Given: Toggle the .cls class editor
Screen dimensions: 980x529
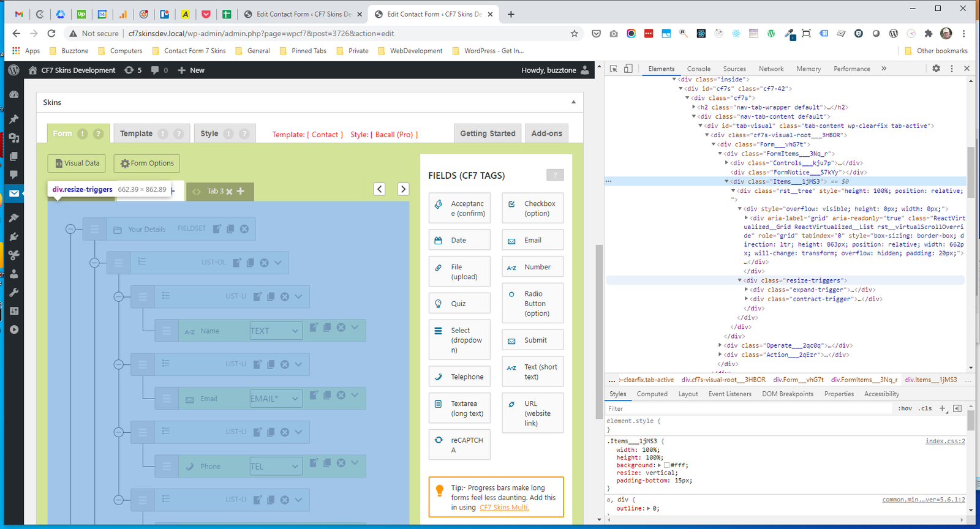Looking at the screenshot, I should [x=925, y=408].
